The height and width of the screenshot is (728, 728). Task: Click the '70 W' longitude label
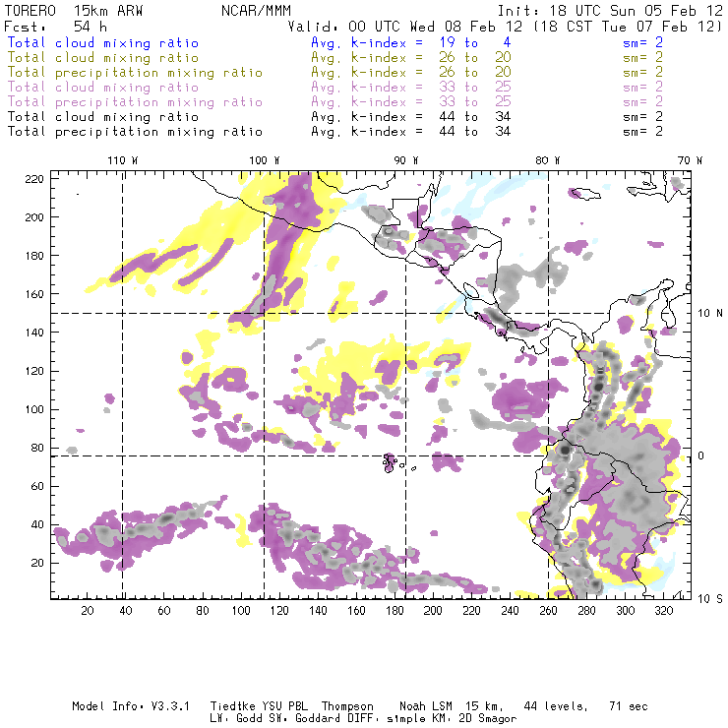coord(690,160)
